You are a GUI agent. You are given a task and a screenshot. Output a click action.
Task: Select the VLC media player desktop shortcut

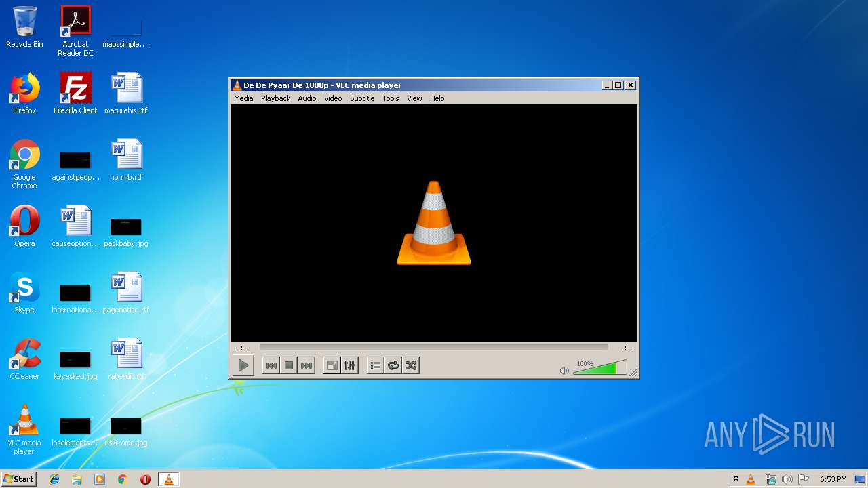coord(24,430)
